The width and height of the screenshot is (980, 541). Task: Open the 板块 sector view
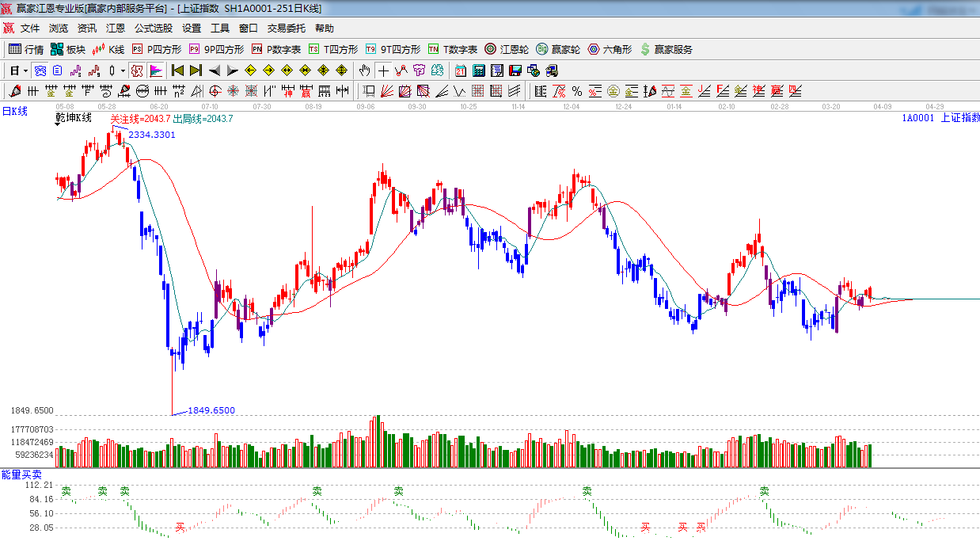pyautogui.click(x=67, y=49)
